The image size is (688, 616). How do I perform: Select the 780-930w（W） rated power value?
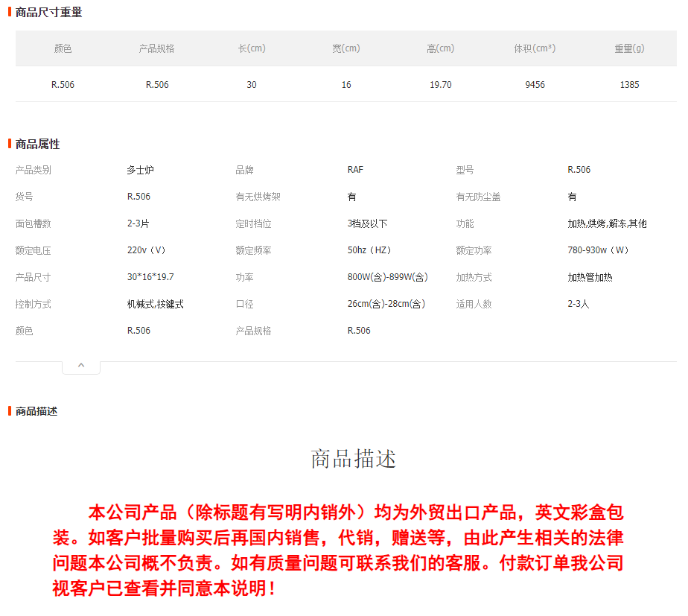pyautogui.click(x=599, y=250)
